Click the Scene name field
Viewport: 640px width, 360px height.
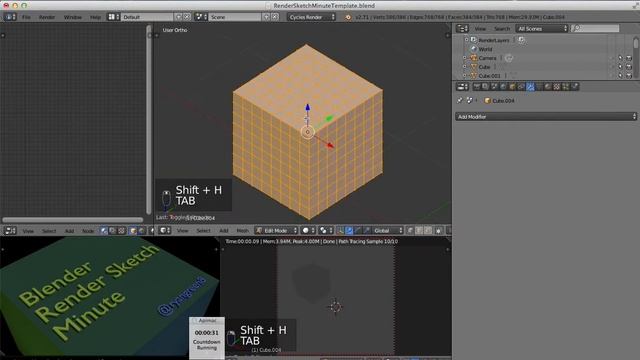[x=235, y=17]
